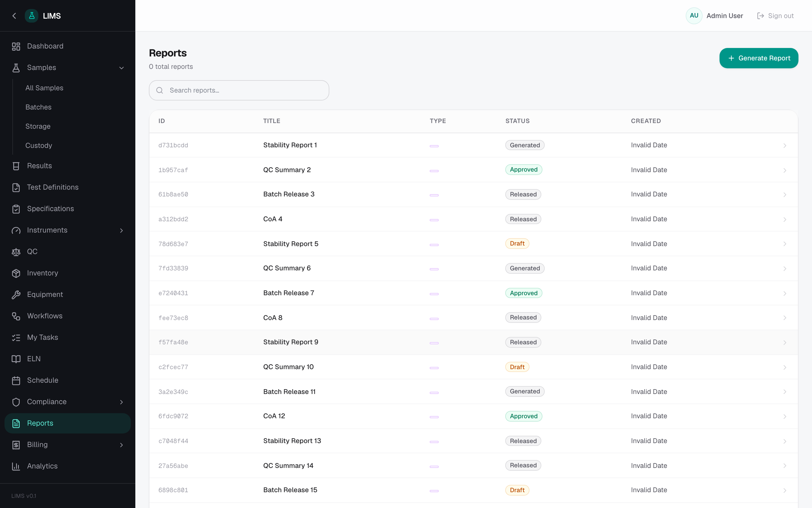Open Schedule label in sidebar
Image resolution: width=812 pixels, height=508 pixels.
pyautogui.click(x=43, y=380)
